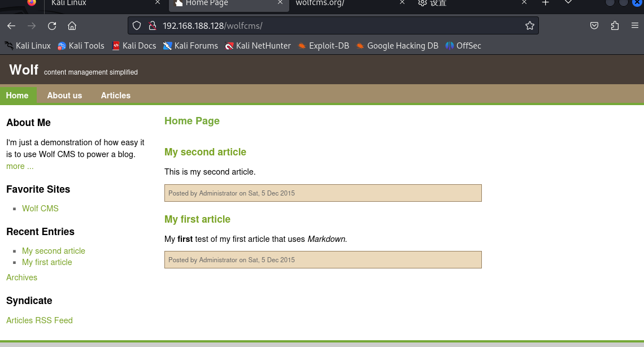Open the OffSec bookmark
Image resolution: width=644 pixels, height=347 pixels.
coord(463,46)
